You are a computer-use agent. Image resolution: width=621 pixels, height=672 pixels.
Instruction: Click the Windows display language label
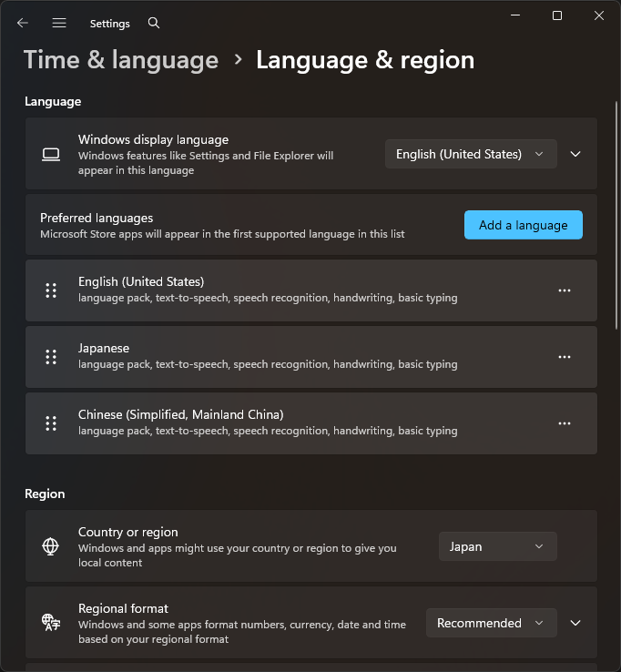click(x=153, y=139)
